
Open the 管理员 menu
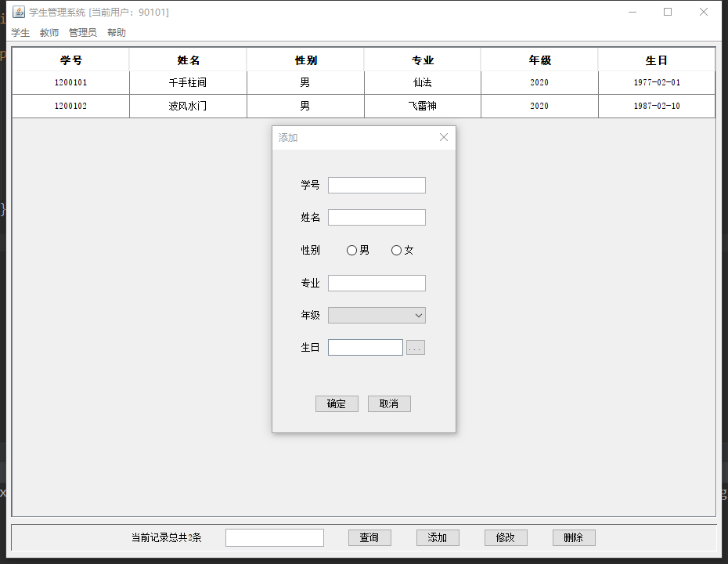tap(83, 33)
